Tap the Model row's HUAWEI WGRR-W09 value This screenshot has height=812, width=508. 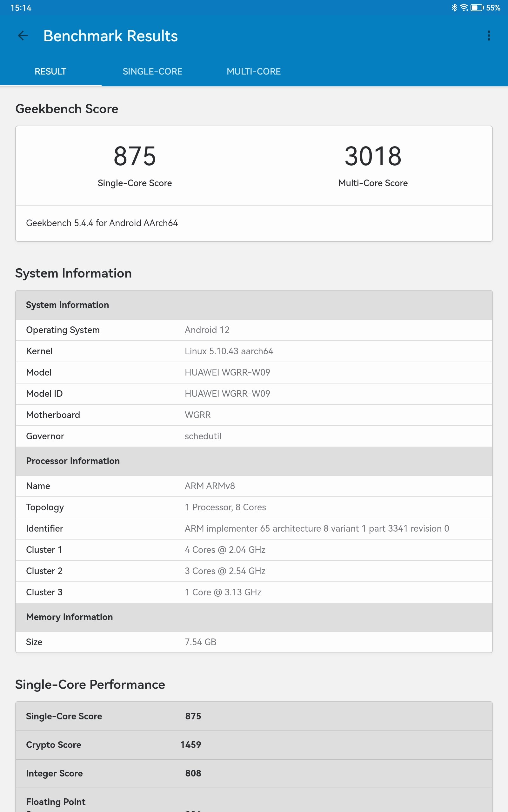coord(227,372)
